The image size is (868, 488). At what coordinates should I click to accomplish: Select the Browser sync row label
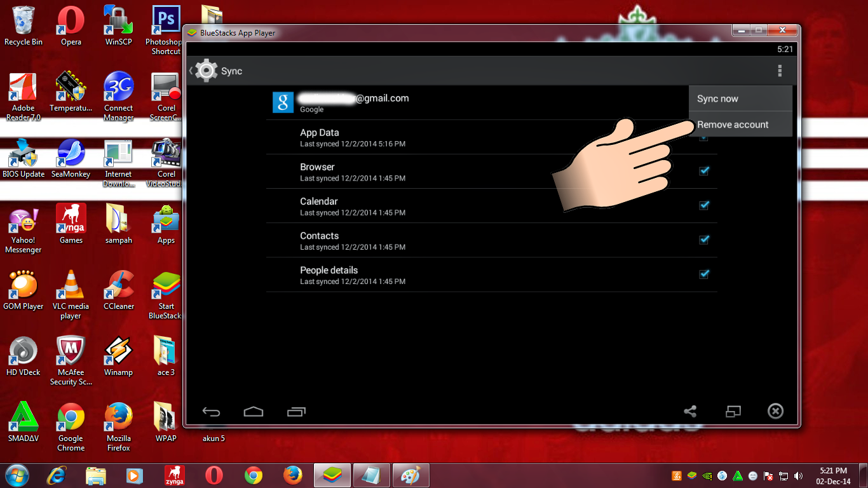coord(317,167)
